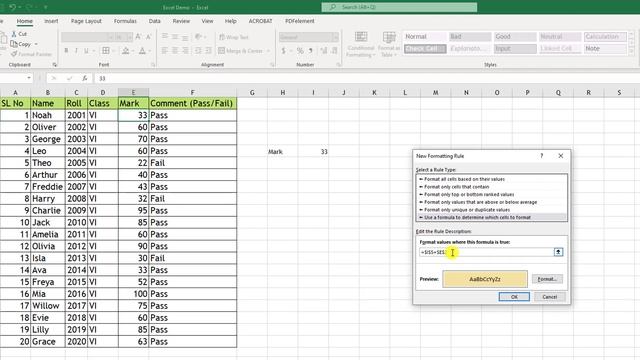Expand Font group dialog launcher
640x360 pixels.
[153, 64]
